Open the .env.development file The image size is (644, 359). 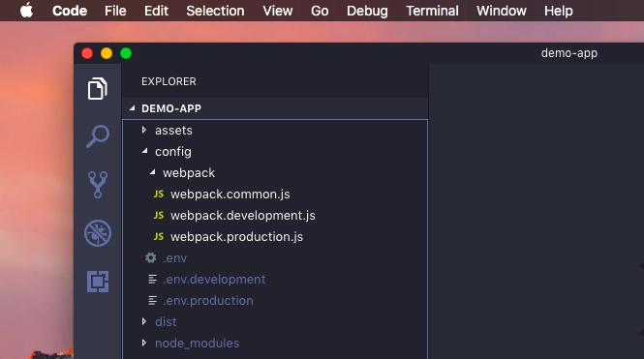(x=214, y=280)
